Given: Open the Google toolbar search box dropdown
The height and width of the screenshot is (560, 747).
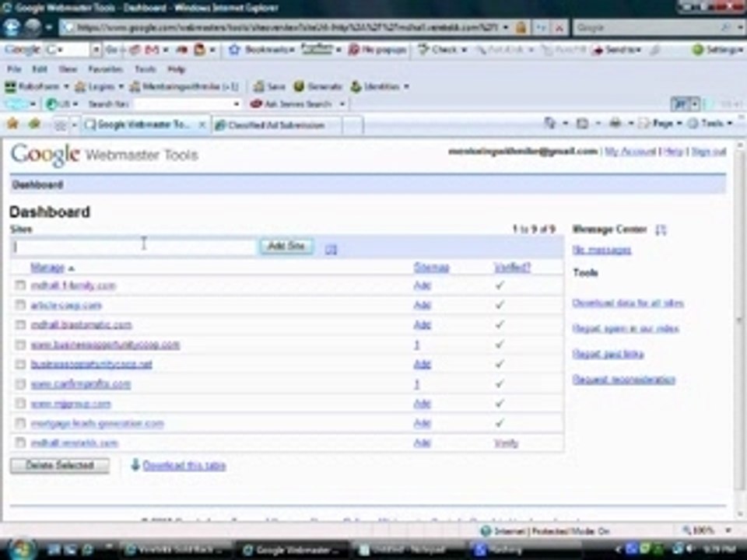Looking at the screenshot, I should [x=96, y=50].
